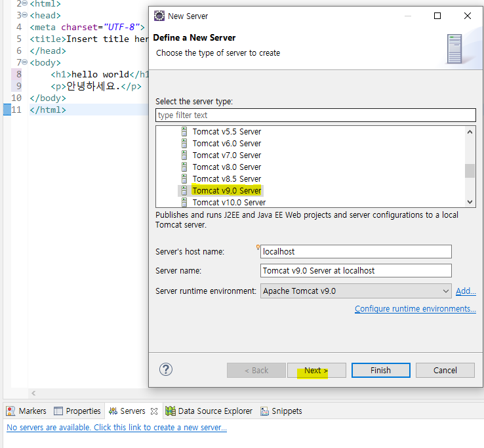484x448 pixels.
Task: Select Tomcat v7.0 Server
Action: pyautogui.click(x=226, y=155)
